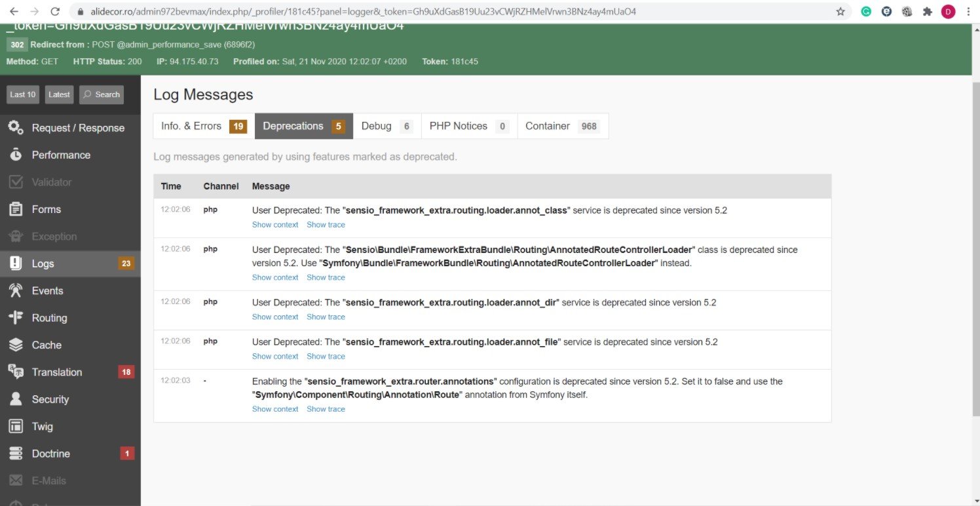The width and height of the screenshot is (980, 506).
Task: Show trace for AnnotatedRouteControllerLoader deprecation
Action: coord(326,277)
